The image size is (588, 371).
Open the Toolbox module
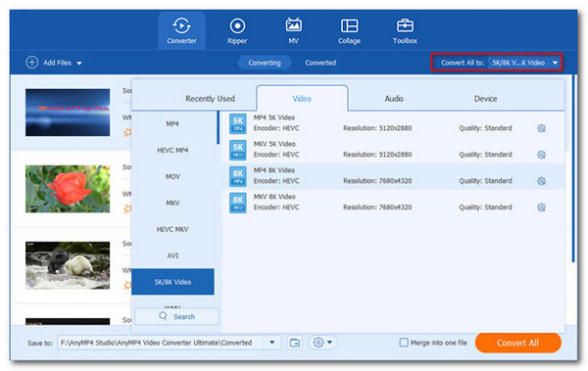(x=405, y=30)
